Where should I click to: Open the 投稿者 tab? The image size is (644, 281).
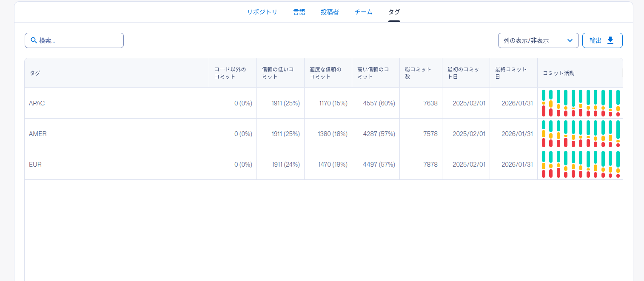click(330, 12)
